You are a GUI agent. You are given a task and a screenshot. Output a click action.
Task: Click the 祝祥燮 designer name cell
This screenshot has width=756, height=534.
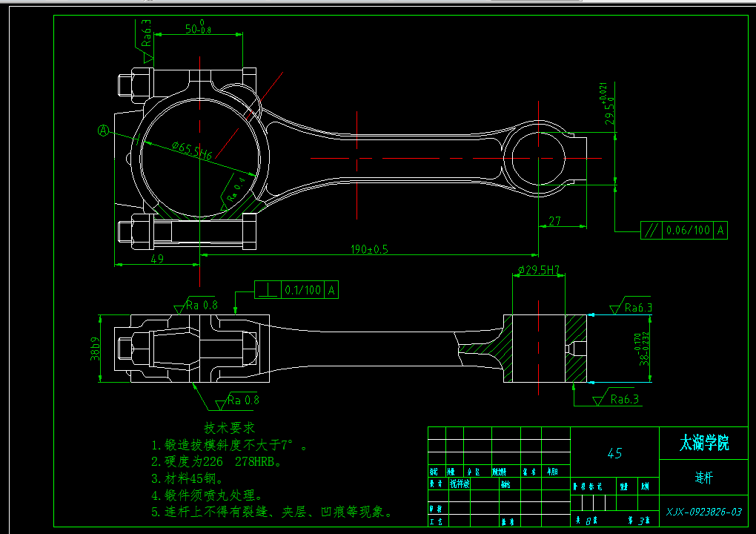[458, 481]
